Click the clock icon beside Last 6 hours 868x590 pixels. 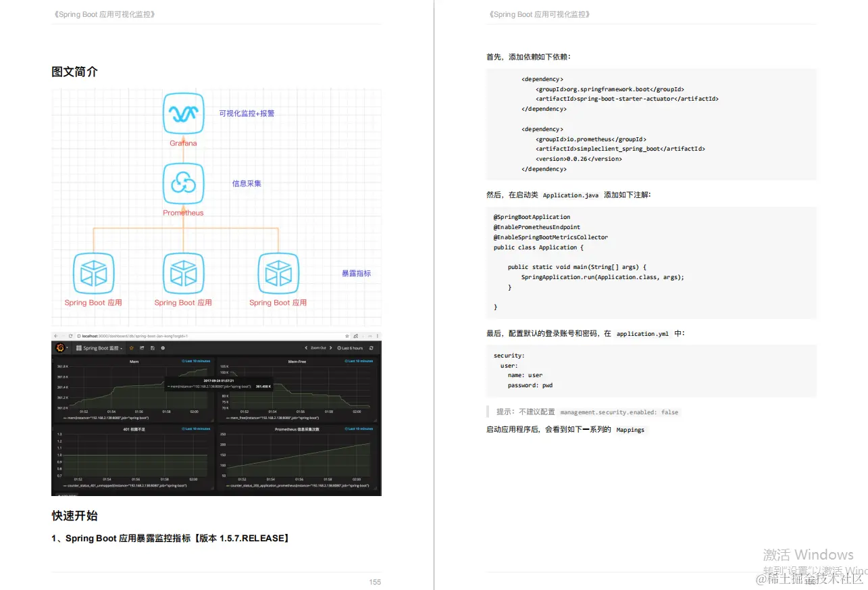click(x=338, y=347)
